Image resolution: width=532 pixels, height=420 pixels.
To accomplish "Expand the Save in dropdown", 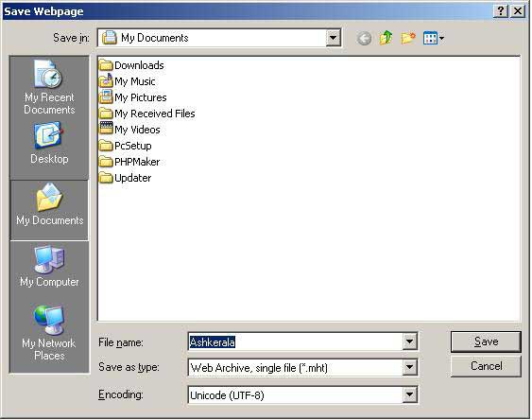I will click(334, 38).
